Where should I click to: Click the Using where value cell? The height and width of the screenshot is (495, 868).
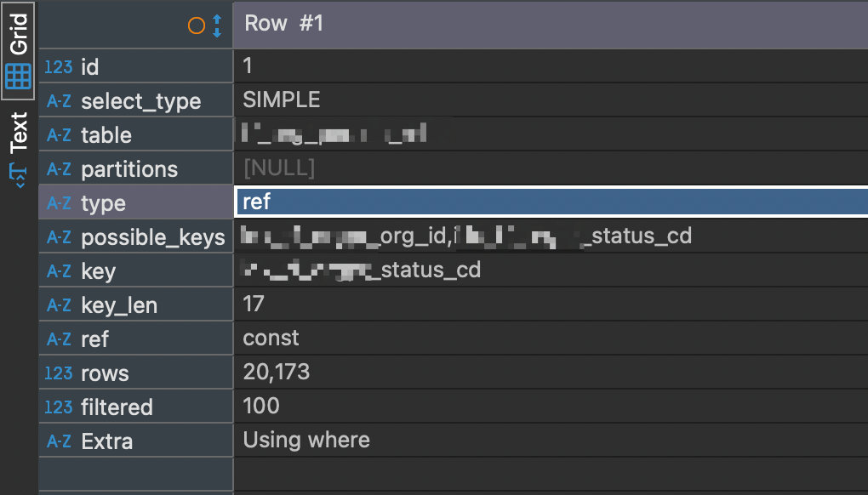click(551, 441)
